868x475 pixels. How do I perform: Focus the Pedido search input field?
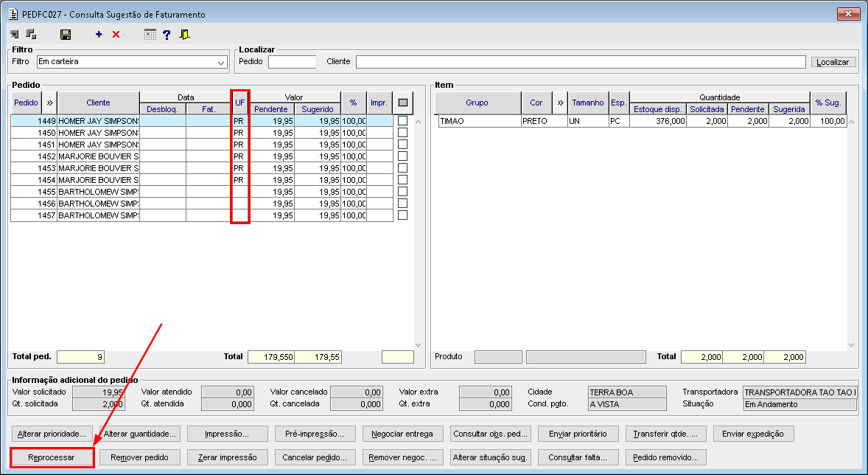293,61
